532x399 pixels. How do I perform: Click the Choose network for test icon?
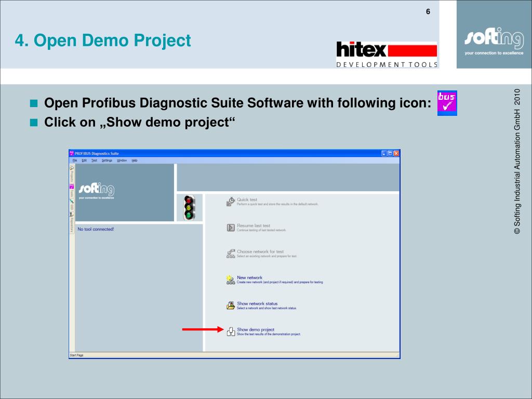pyautogui.click(x=231, y=254)
